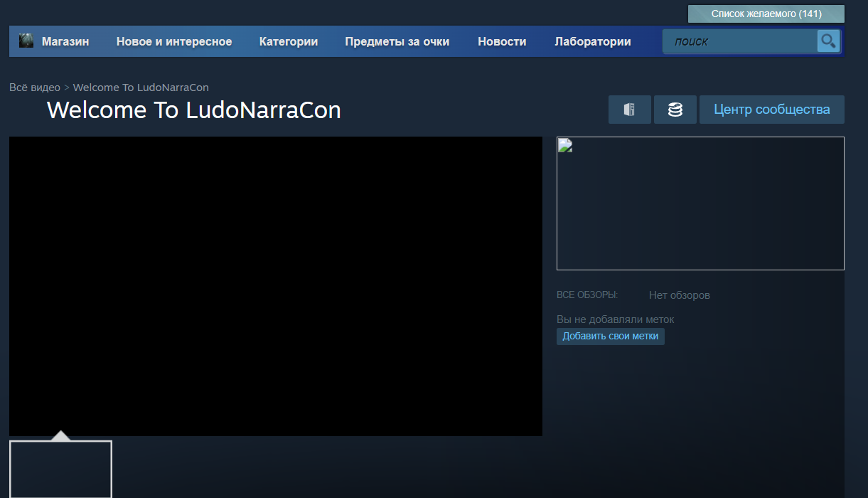Open the Лаборатории menu
The height and width of the screenshot is (498, 868).
coord(593,41)
